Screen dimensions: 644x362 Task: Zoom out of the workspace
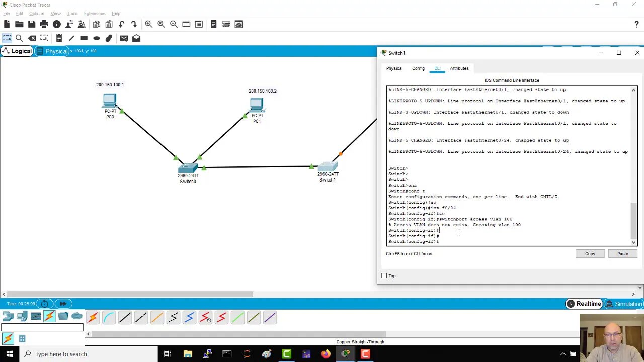[x=174, y=24]
